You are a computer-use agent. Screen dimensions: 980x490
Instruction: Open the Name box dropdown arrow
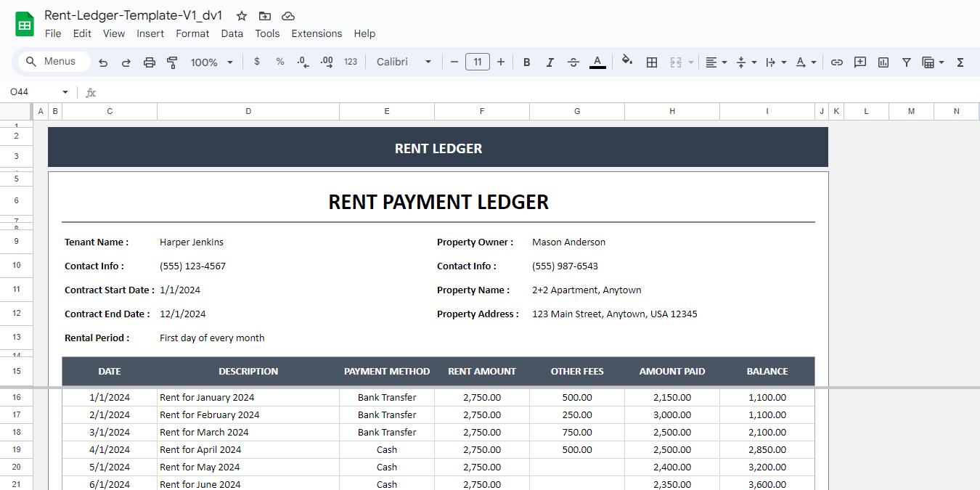65,92
